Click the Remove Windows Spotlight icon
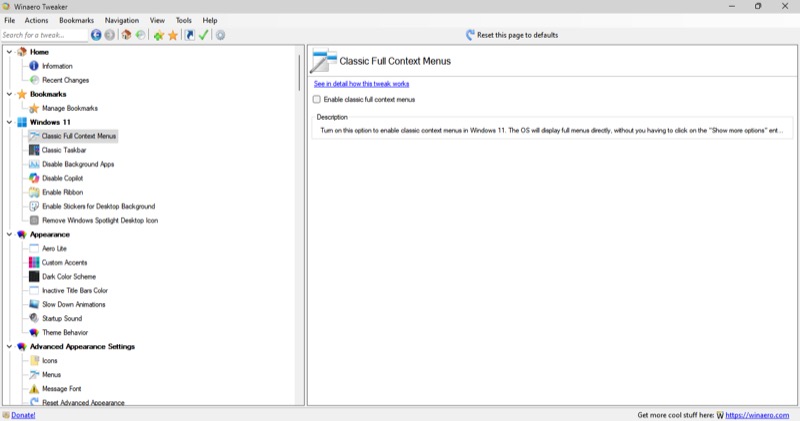800x421 pixels. [34, 220]
